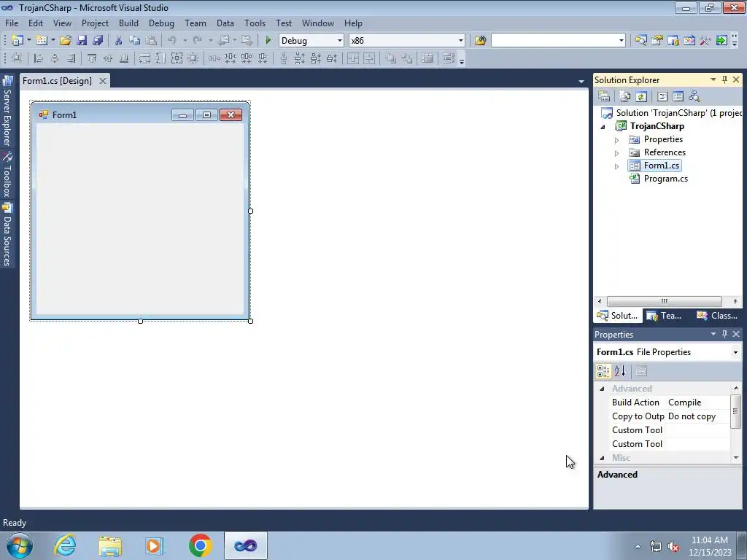This screenshot has width=747, height=560.
Task: Open the Form1.cs File Properties object dropdown
Action: point(735,352)
